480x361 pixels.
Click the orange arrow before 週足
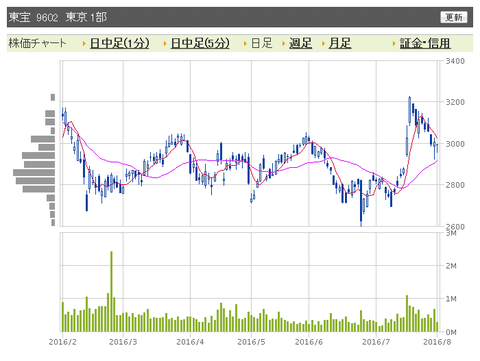pyautogui.click(x=284, y=44)
